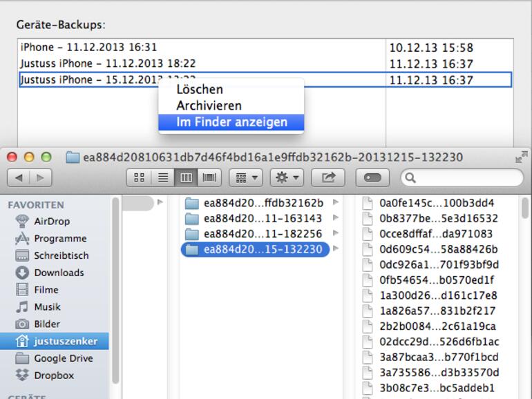Viewport: 532px width, 399px height.
Task: Expand arrow next to ea884d20...11-182256 folder
Action: click(x=336, y=233)
